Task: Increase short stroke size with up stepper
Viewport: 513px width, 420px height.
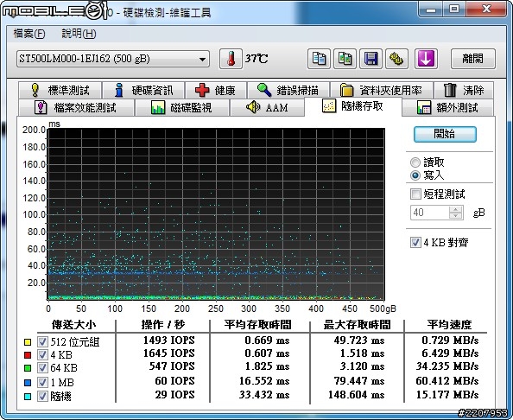Action: [x=455, y=209]
